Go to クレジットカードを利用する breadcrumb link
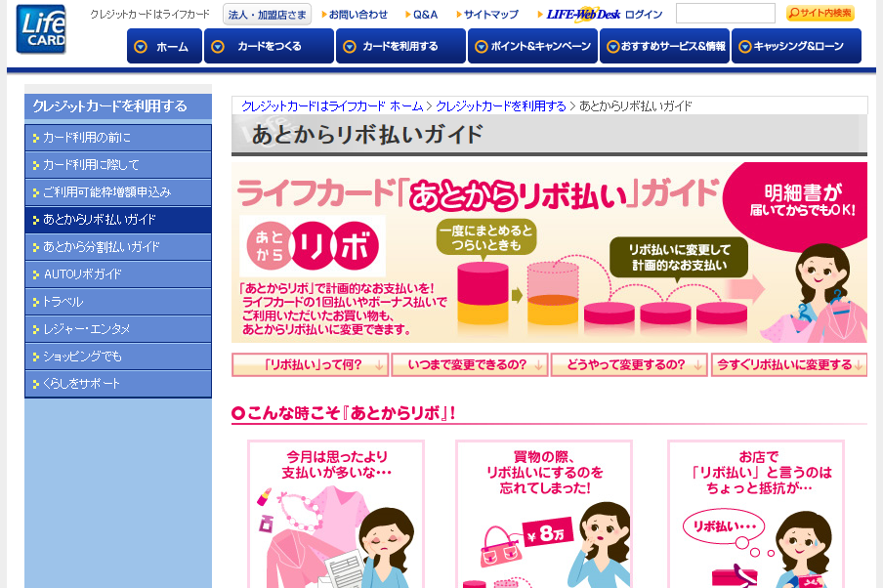The image size is (883, 588). pyautogui.click(x=501, y=105)
